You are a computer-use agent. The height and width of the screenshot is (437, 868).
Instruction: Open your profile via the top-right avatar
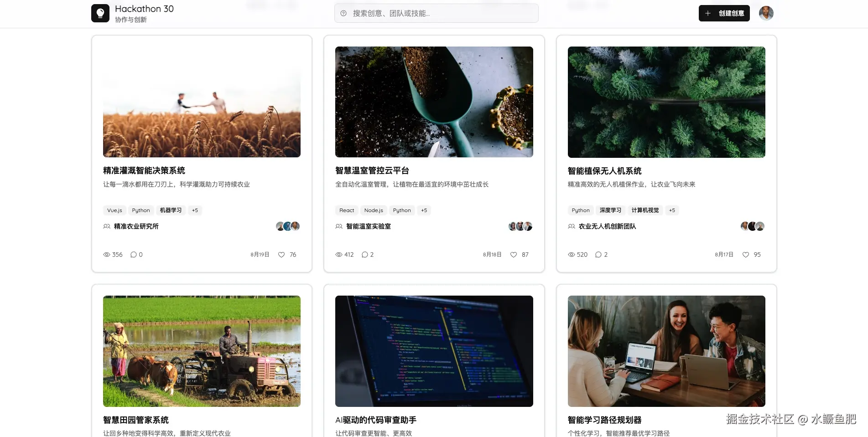(766, 13)
